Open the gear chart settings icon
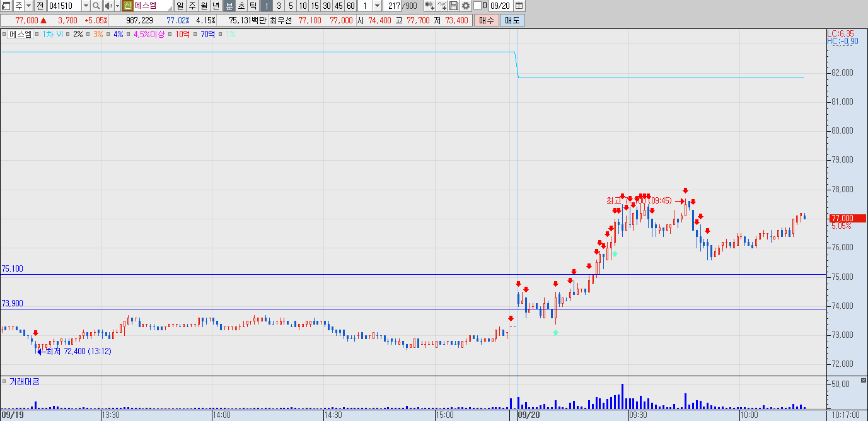This screenshot has width=868, height=421. pyautogui.click(x=466, y=6)
